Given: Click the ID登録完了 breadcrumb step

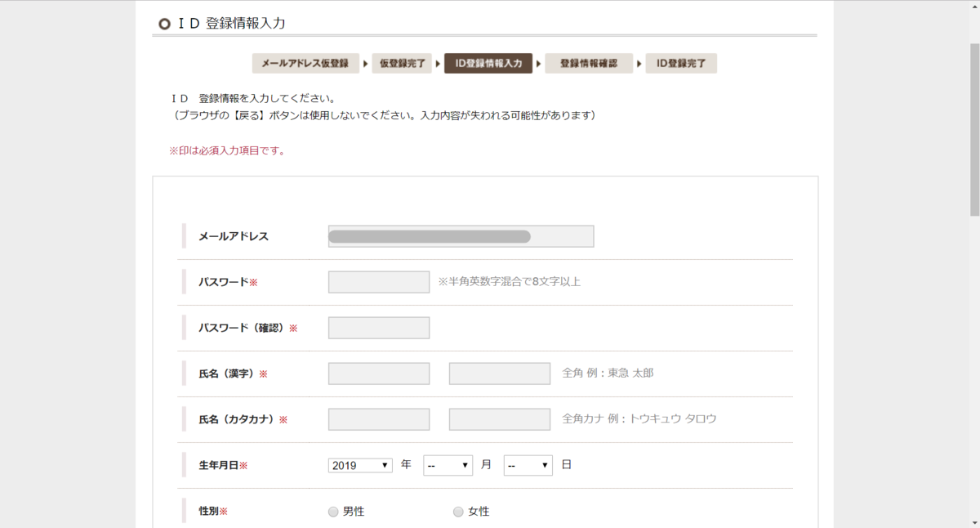Looking at the screenshot, I should (681, 63).
